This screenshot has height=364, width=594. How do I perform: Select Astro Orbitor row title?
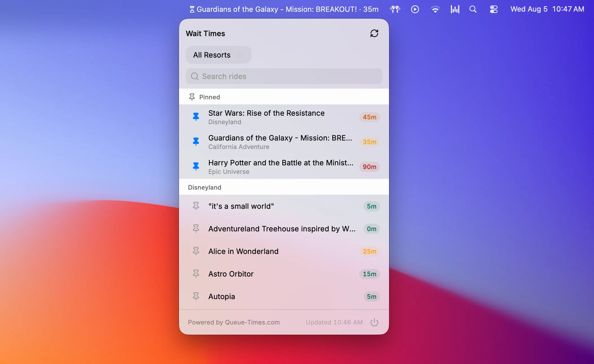click(231, 274)
